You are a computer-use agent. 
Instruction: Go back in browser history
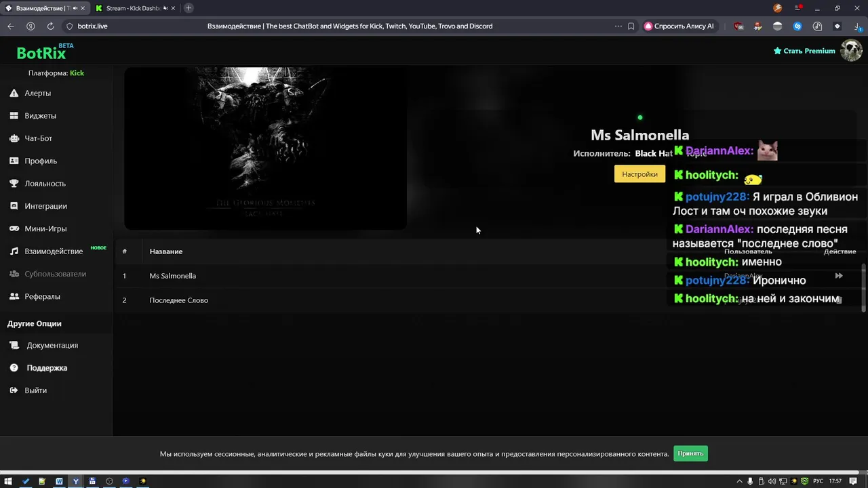coord(11,26)
